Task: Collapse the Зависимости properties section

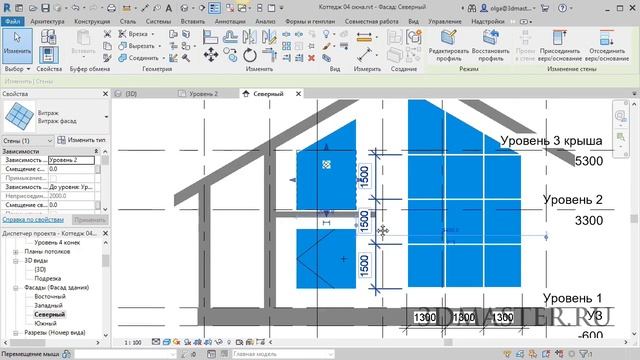Action: pyautogui.click(x=96, y=151)
